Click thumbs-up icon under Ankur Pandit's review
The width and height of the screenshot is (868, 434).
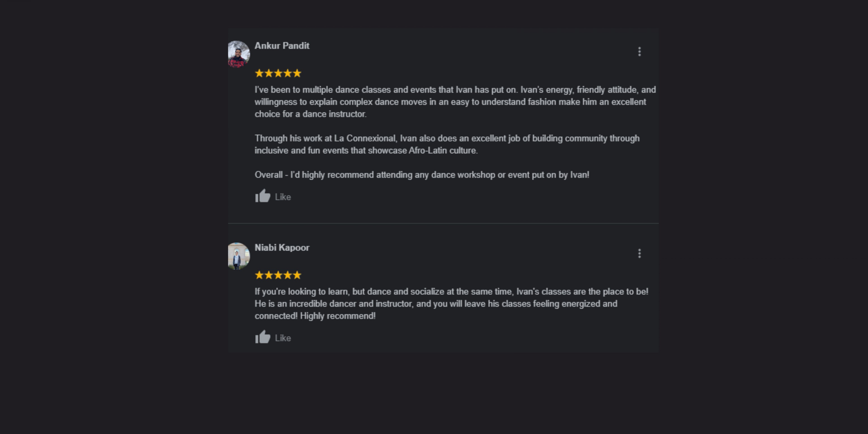coord(262,196)
